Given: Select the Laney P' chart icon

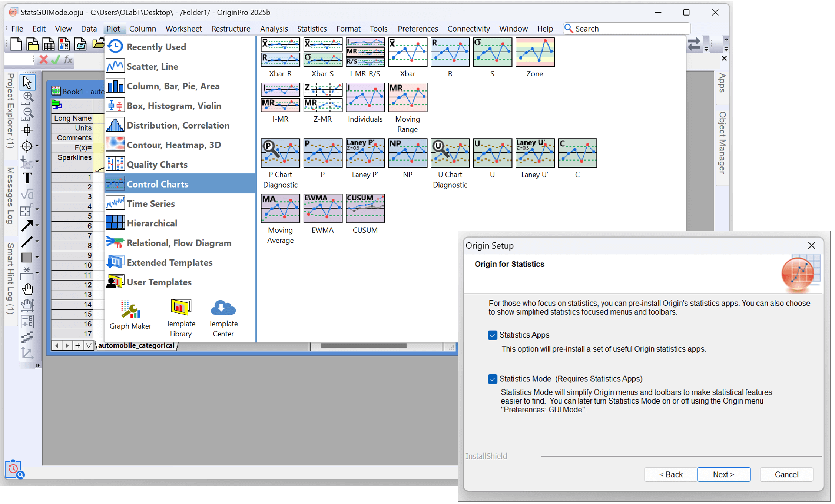Looking at the screenshot, I should click(365, 153).
